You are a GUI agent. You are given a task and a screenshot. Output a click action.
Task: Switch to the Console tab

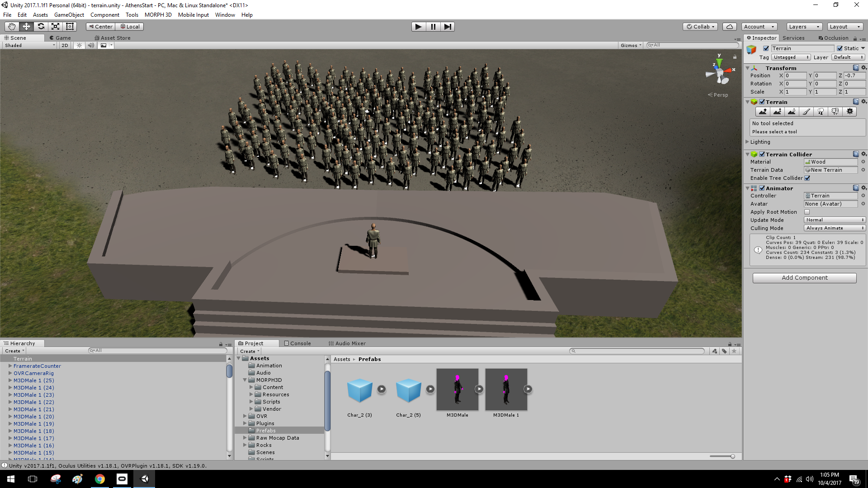point(297,343)
